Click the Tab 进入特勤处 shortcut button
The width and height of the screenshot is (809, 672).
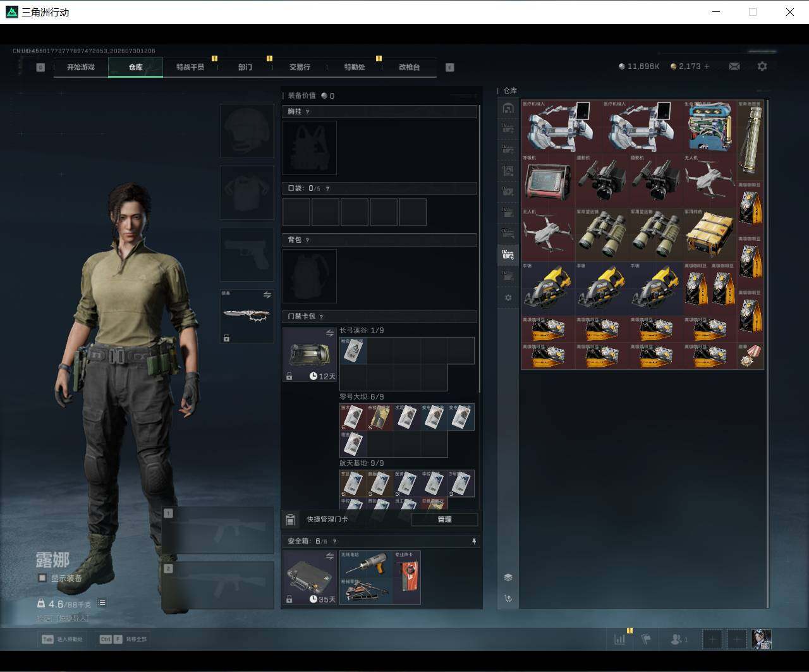tap(63, 639)
